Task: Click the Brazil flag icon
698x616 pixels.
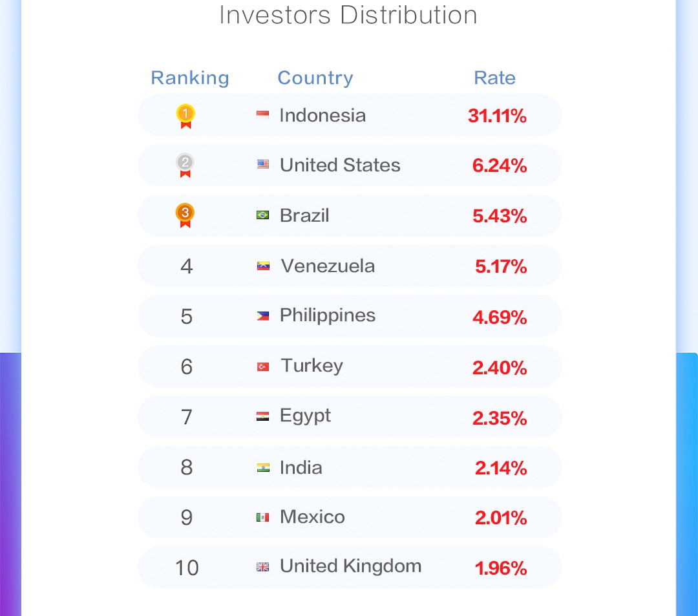Action: point(262,215)
